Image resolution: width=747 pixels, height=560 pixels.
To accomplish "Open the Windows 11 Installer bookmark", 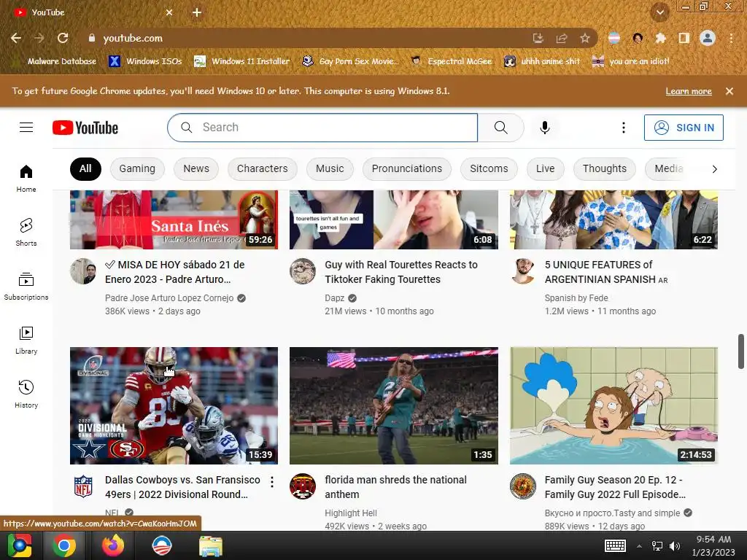I will coord(242,61).
